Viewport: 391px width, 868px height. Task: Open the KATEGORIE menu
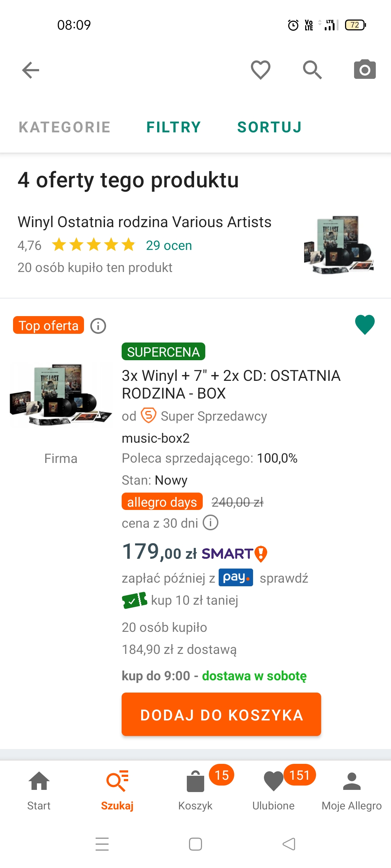tap(65, 127)
